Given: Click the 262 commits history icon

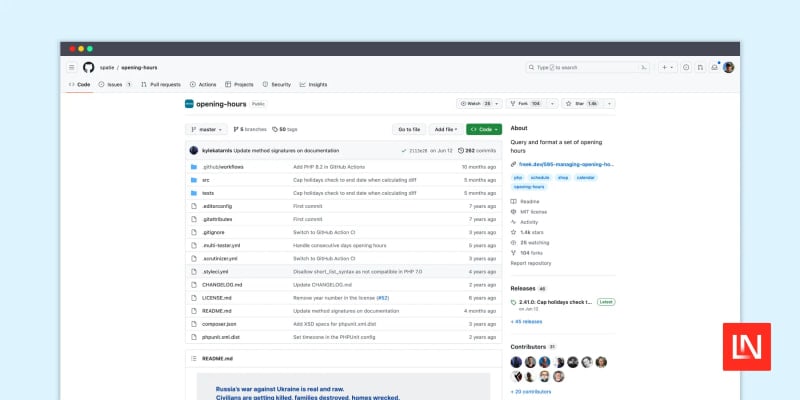Looking at the screenshot, I should (x=458, y=150).
